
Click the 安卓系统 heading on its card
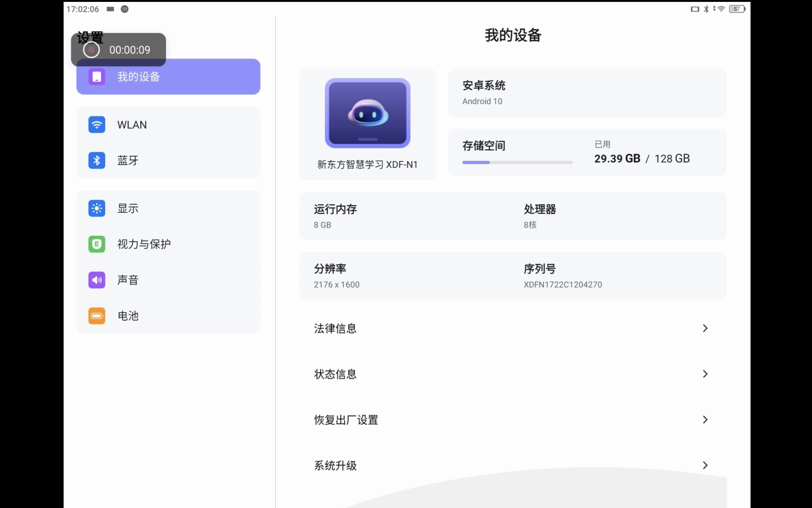(484, 85)
